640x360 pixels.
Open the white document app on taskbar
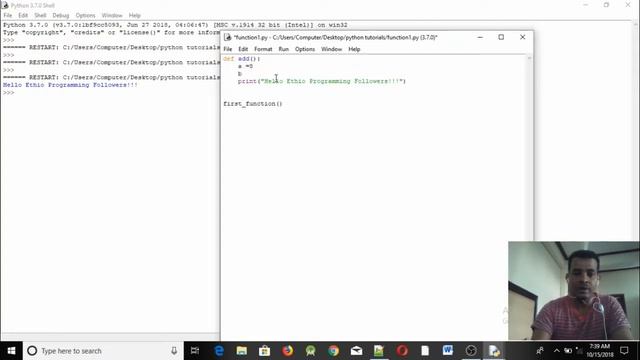(x=425, y=351)
